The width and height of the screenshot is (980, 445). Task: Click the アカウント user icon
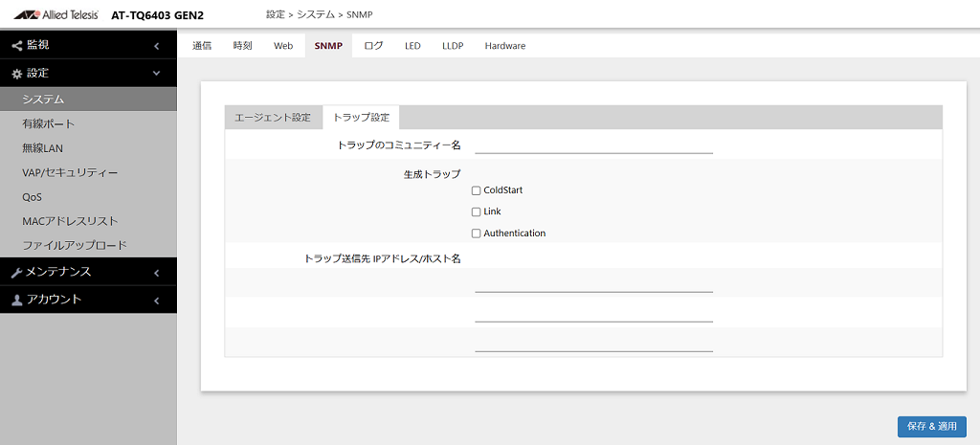click(x=17, y=300)
